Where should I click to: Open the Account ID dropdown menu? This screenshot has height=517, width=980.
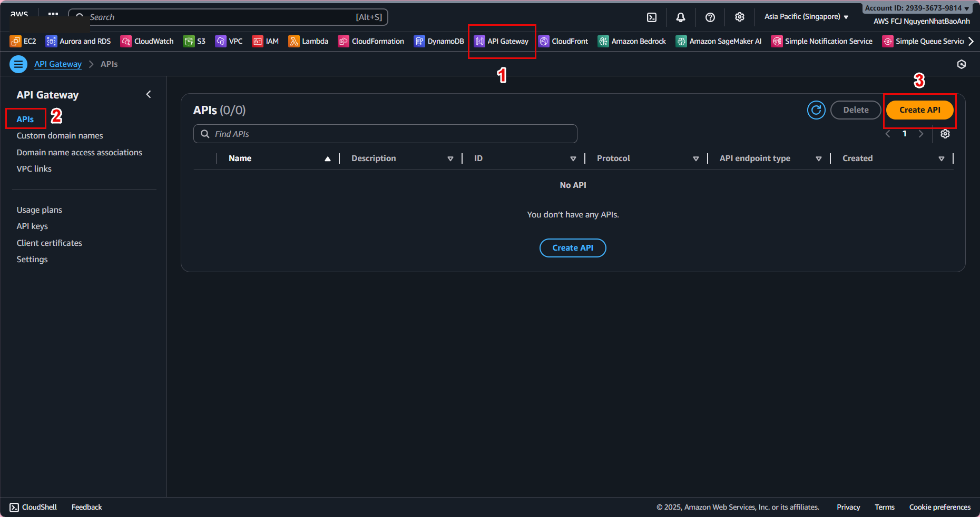pyautogui.click(x=917, y=8)
